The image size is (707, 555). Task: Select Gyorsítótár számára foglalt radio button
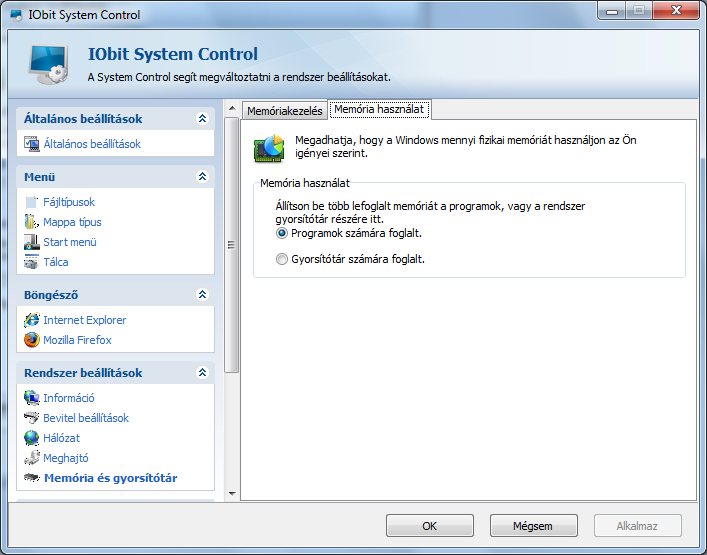pos(282,259)
